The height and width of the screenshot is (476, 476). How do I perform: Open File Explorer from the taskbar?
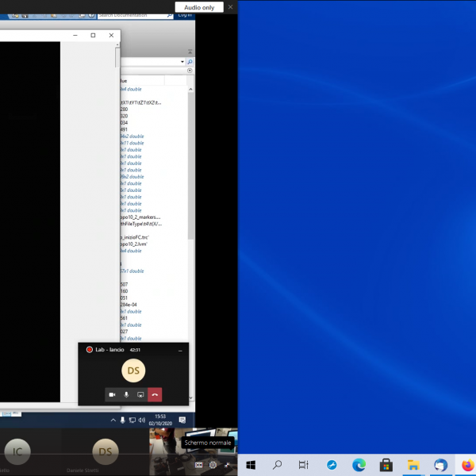(x=413, y=465)
